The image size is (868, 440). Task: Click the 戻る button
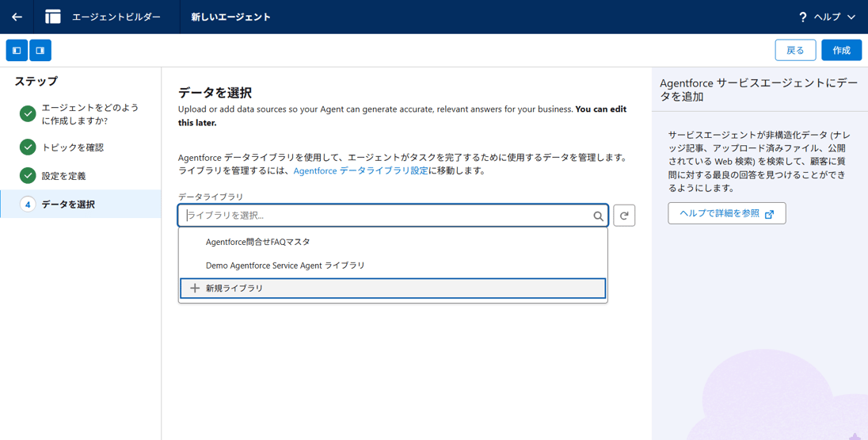(x=795, y=50)
